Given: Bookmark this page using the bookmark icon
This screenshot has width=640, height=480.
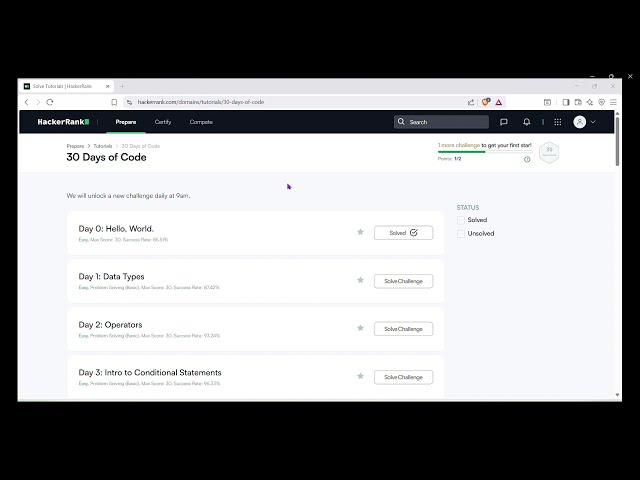Looking at the screenshot, I should pos(114,102).
